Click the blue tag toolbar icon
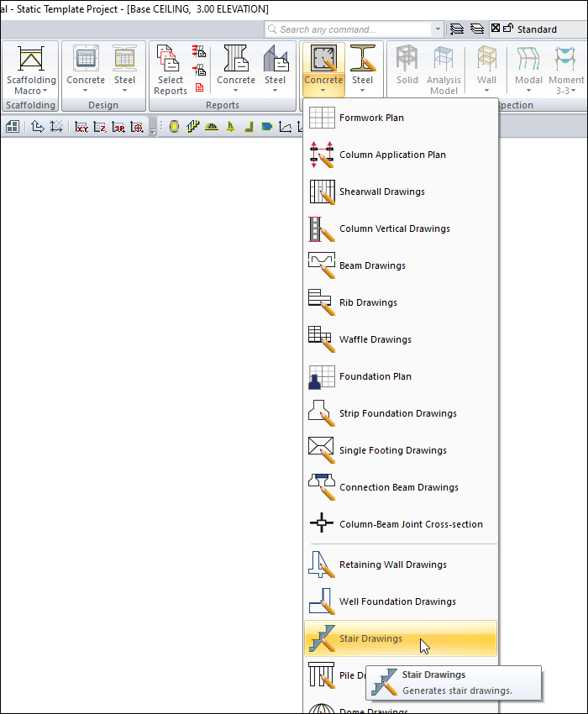This screenshot has width=588, height=714. 267,127
